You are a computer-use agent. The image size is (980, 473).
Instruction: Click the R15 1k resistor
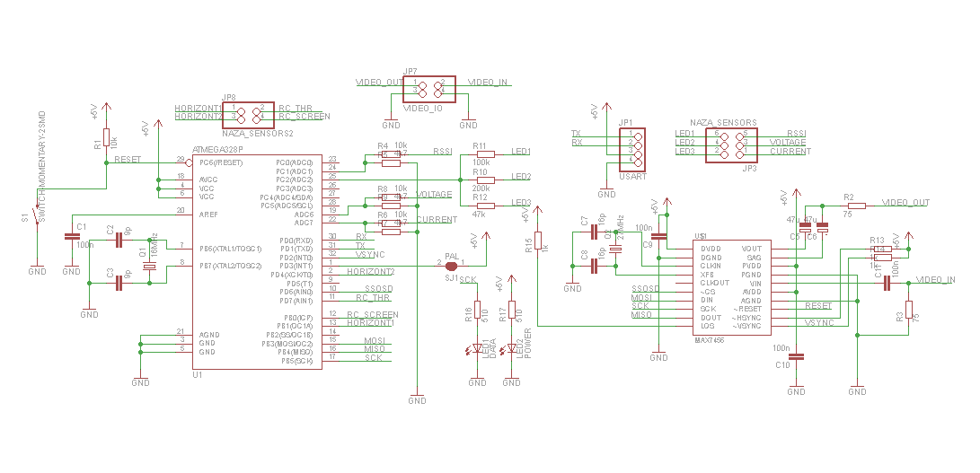tap(537, 241)
